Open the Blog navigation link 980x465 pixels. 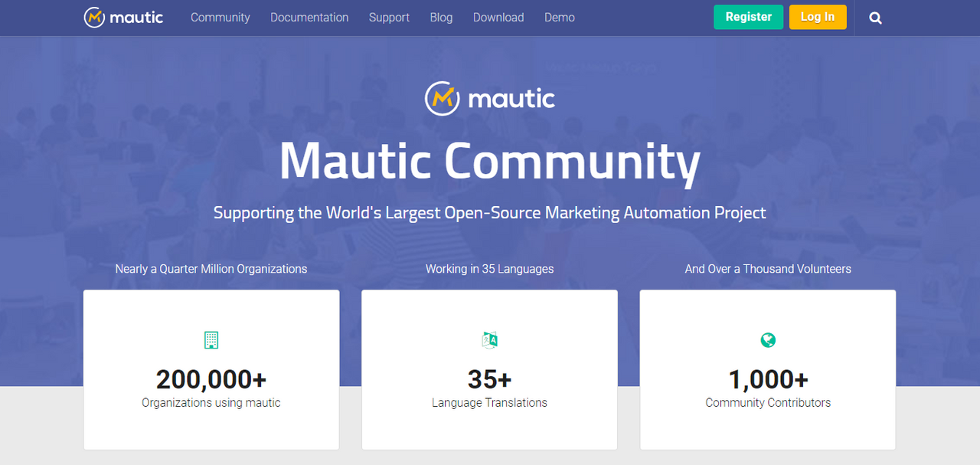441,18
